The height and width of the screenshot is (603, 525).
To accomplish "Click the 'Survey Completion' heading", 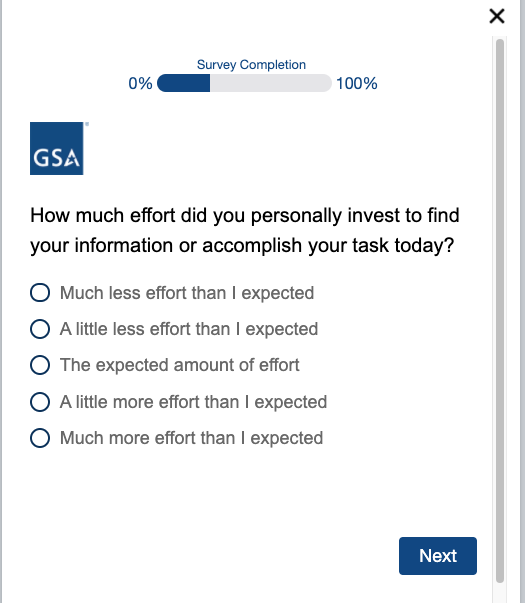I will coord(251,65).
